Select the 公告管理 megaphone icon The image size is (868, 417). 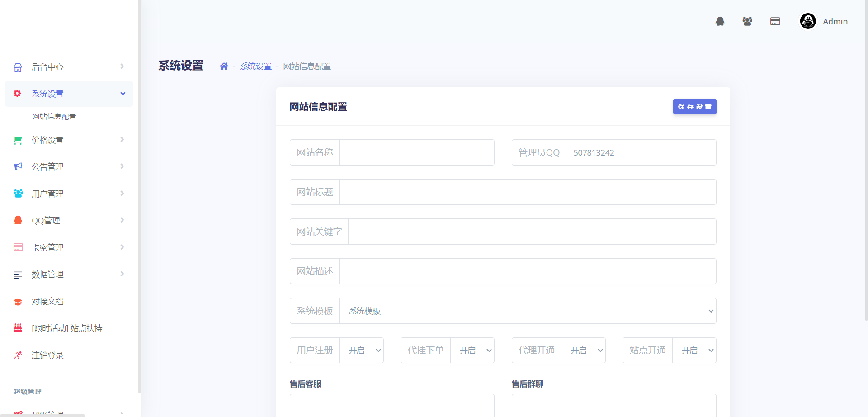point(18,166)
